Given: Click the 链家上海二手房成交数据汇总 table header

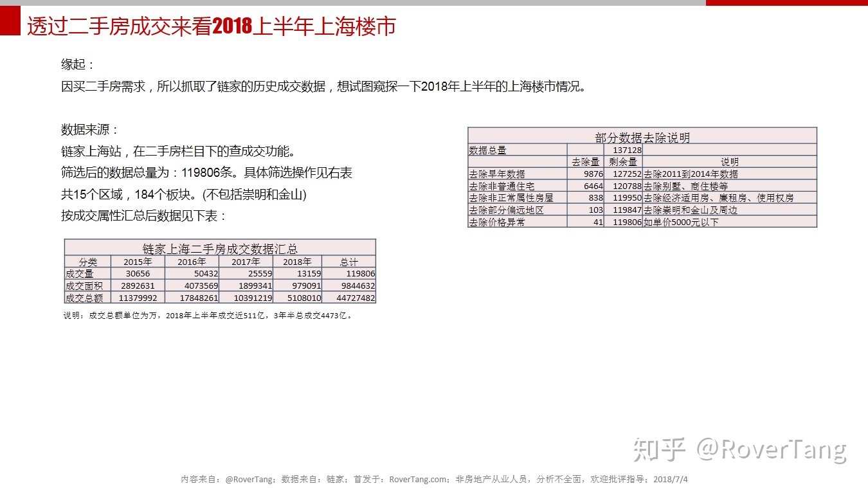Looking at the screenshot, I should (220, 249).
